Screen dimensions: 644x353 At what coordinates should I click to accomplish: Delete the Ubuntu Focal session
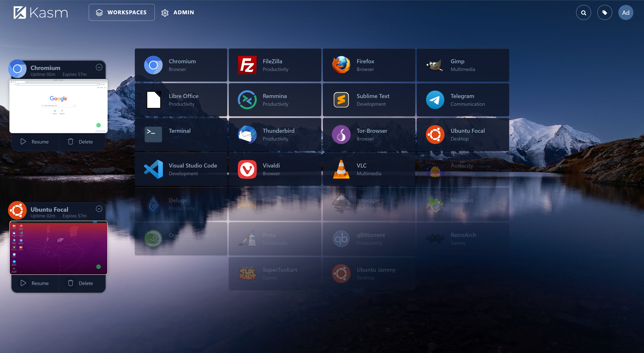click(80, 283)
